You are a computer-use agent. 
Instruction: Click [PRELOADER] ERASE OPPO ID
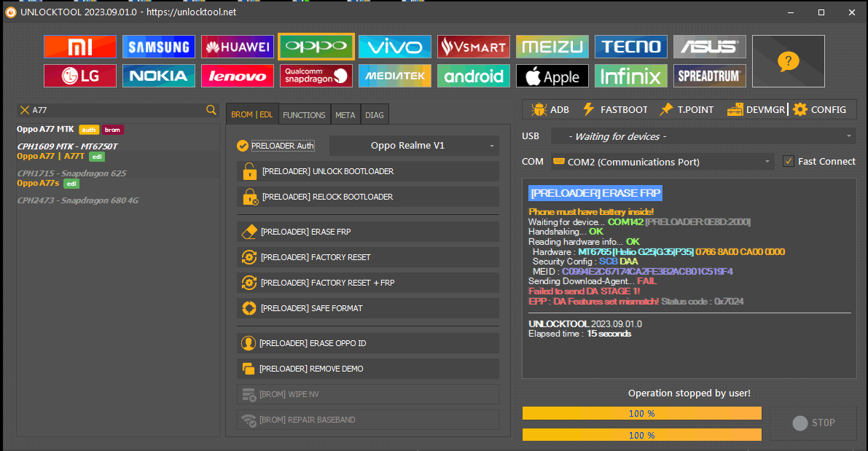point(368,343)
